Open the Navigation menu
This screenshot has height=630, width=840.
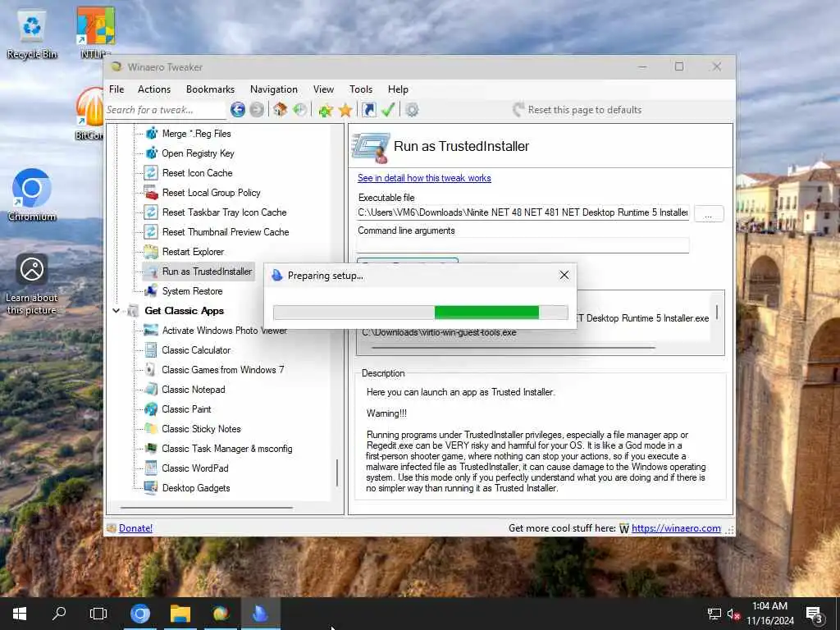coord(274,89)
